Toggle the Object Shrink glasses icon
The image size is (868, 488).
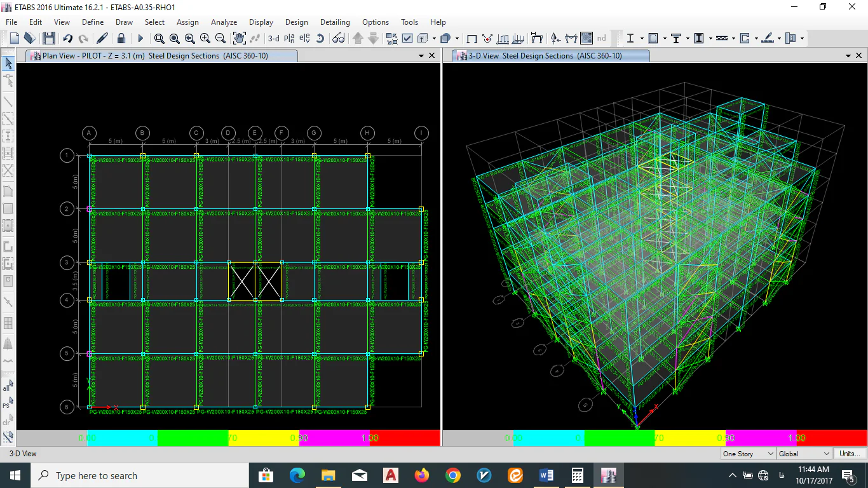[x=338, y=39]
